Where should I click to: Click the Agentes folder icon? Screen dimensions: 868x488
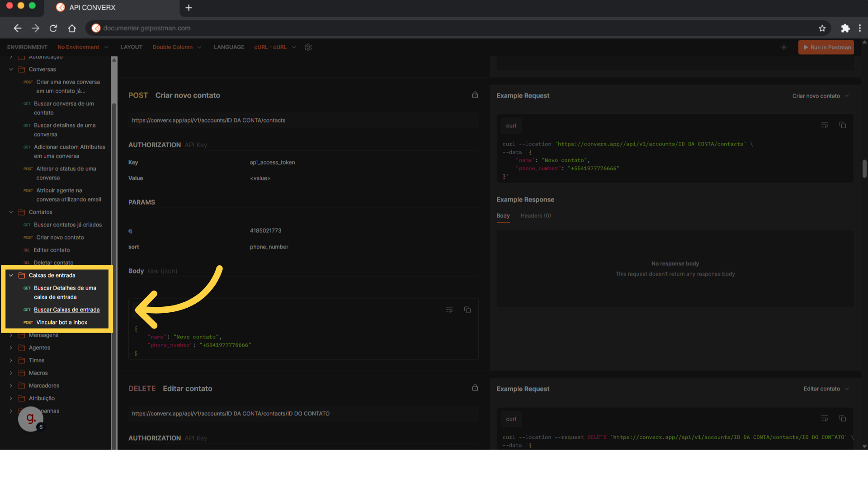pos(21,347)
